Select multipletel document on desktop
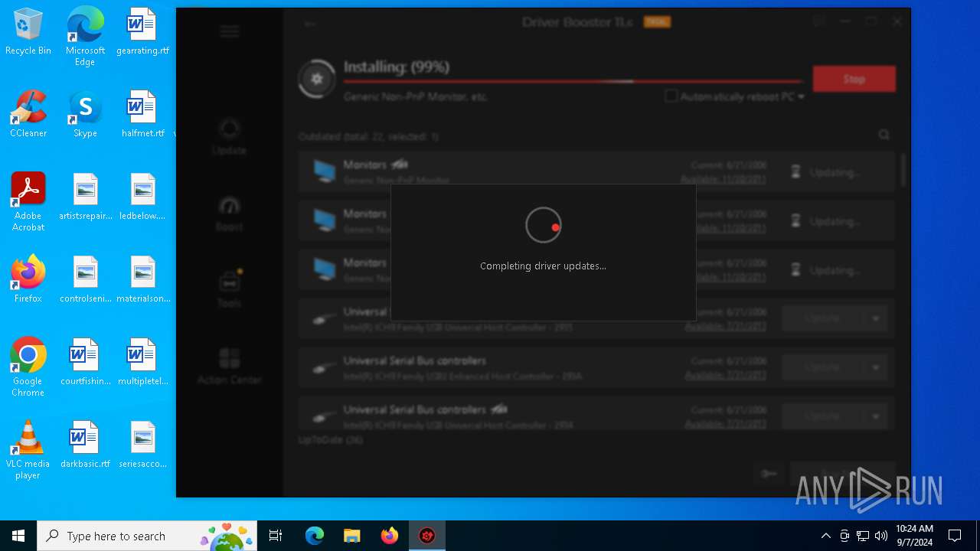Viewport: 980px width, 551px height. 142,363
